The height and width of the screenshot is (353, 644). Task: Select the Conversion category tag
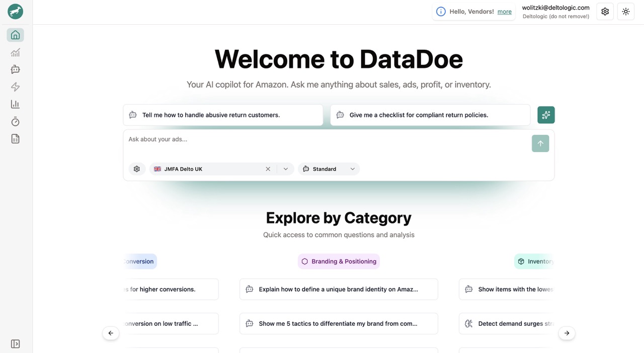[140, 261]
